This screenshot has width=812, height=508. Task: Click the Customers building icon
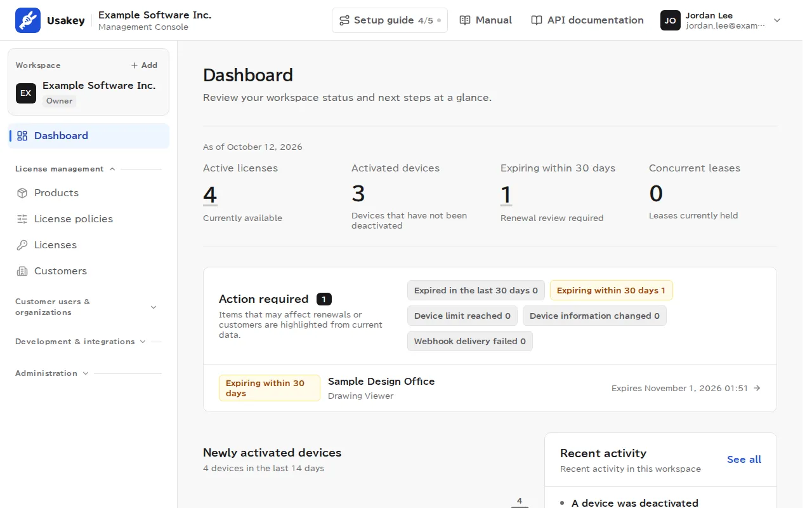pyautogui.click(x=22, y=271)
